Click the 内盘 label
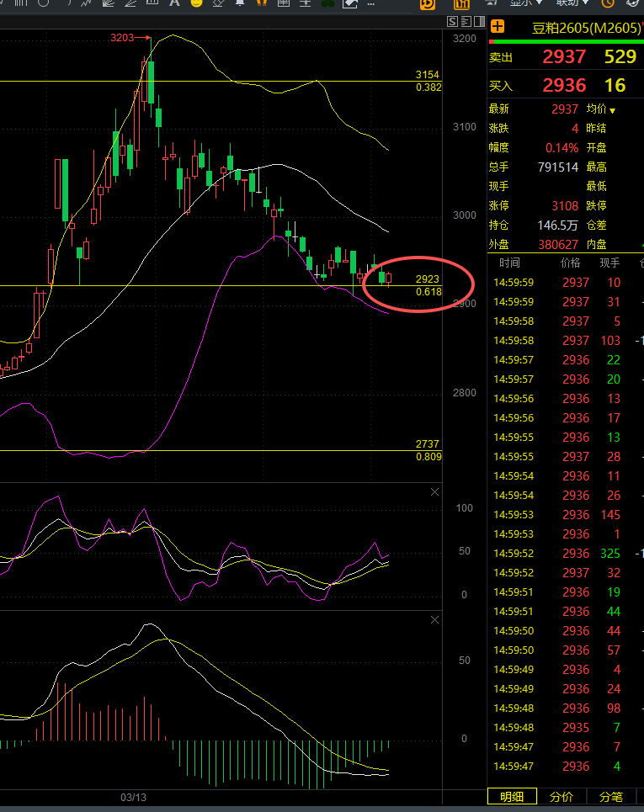This screenshot has height=812, width=644. click(x=596, y=244)
